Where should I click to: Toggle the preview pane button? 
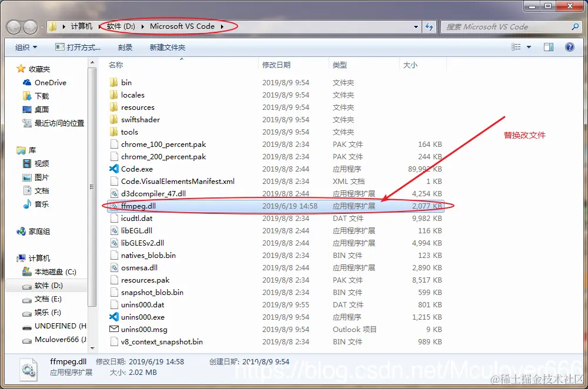(x=549, y=47)
